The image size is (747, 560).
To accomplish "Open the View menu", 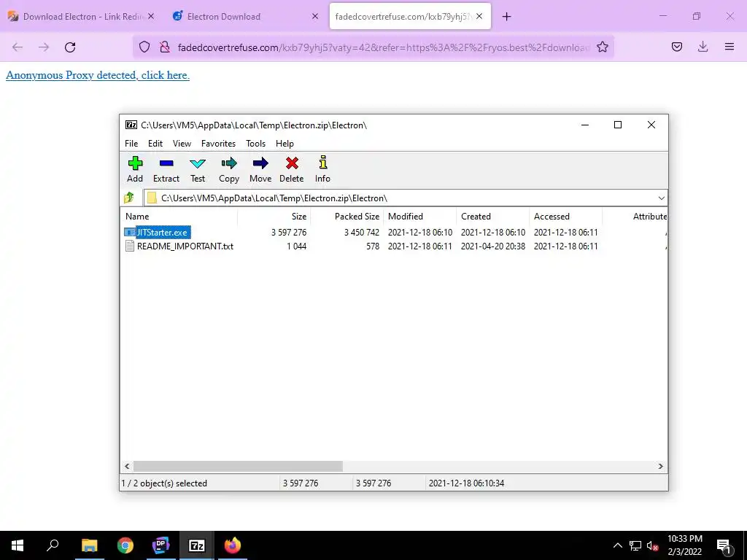I will [x=182, y=144].
